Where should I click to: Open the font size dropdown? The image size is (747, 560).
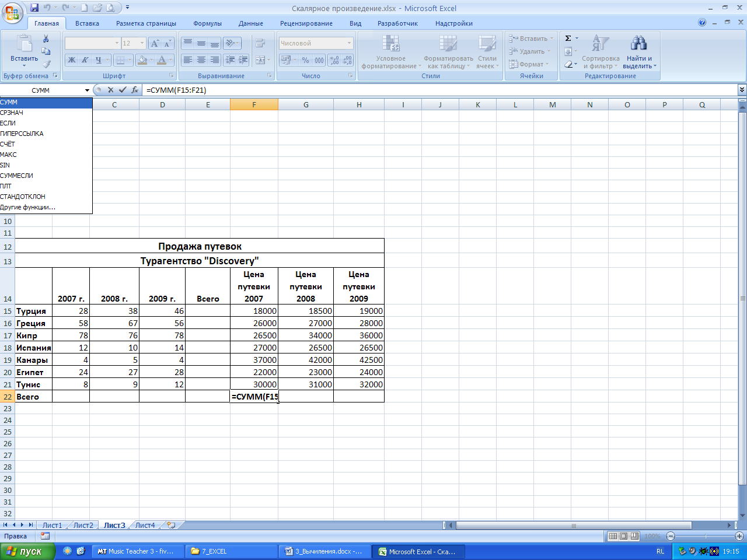(142, 43)
